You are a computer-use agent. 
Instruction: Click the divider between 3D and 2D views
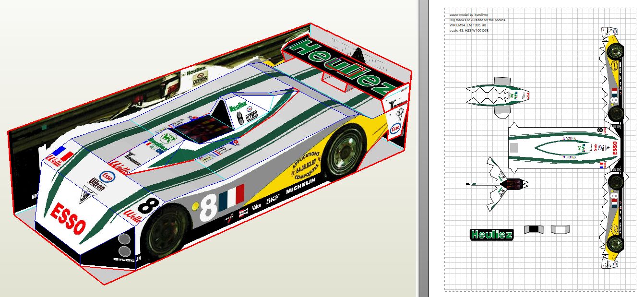423,148
